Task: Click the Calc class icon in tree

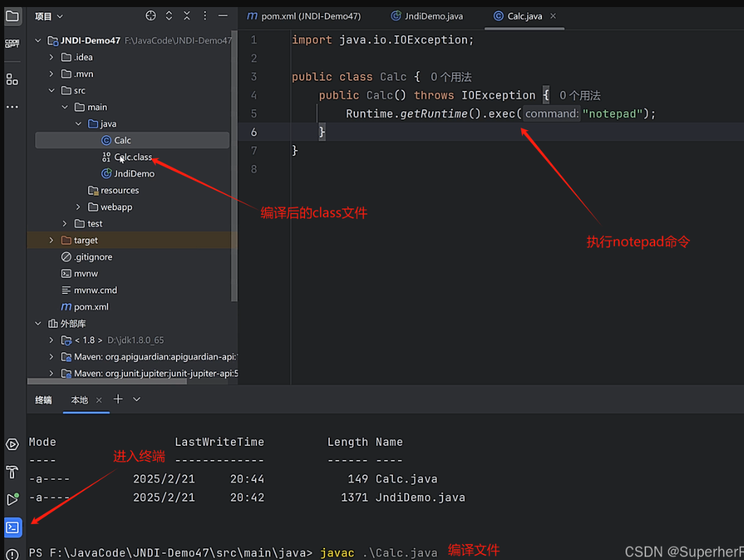Action: click(x=106, y=140)
